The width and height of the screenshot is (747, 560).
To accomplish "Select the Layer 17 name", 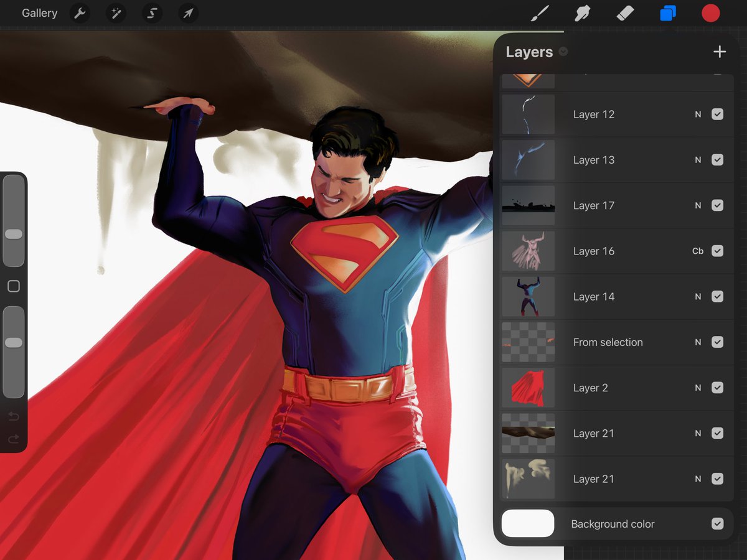I will coord(594,205).
